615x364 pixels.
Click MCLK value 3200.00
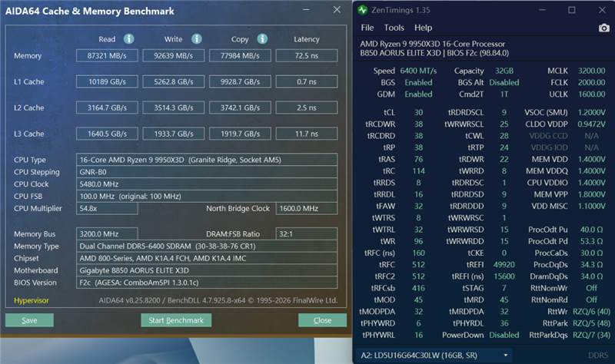click(x=591, y=71)
